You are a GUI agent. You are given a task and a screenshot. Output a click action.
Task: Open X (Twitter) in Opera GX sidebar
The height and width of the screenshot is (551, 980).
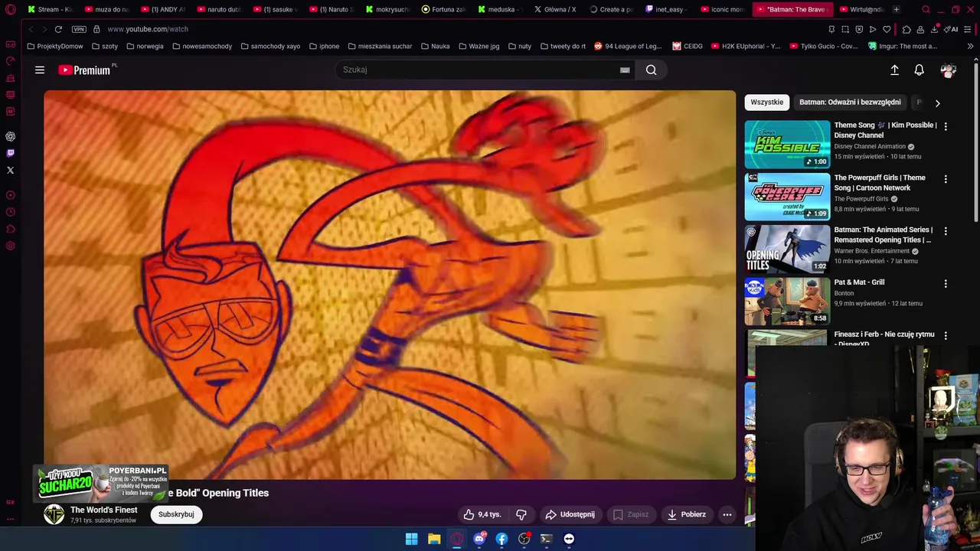(x=11, y=170)
